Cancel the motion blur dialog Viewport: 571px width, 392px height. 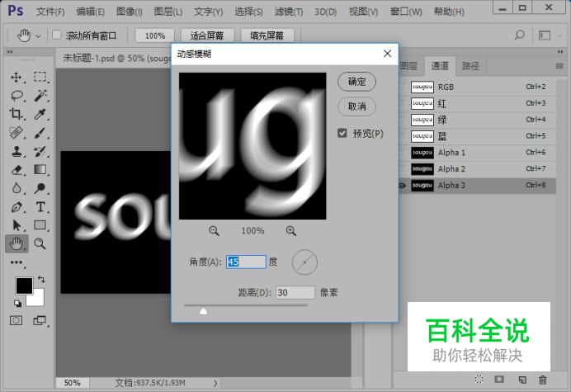(x=356, y=106)
